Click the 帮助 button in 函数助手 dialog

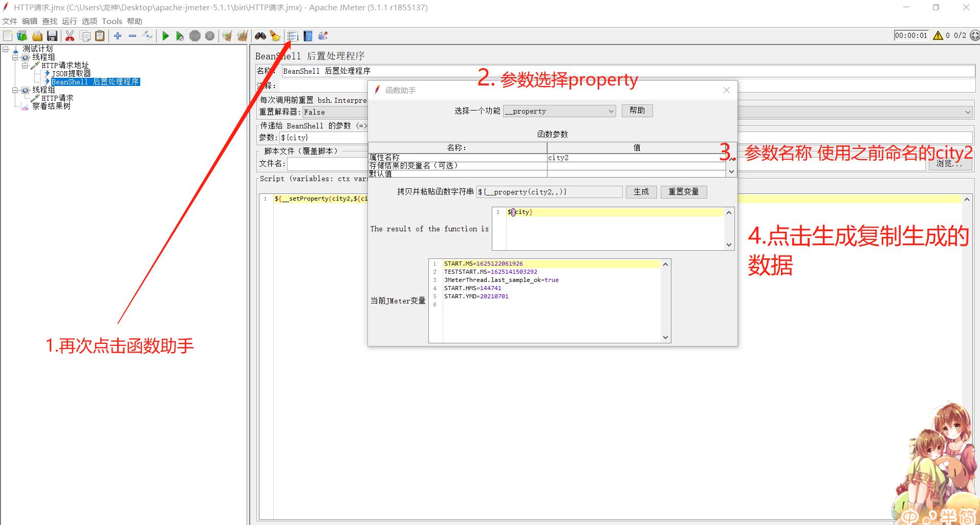(637, 111)
